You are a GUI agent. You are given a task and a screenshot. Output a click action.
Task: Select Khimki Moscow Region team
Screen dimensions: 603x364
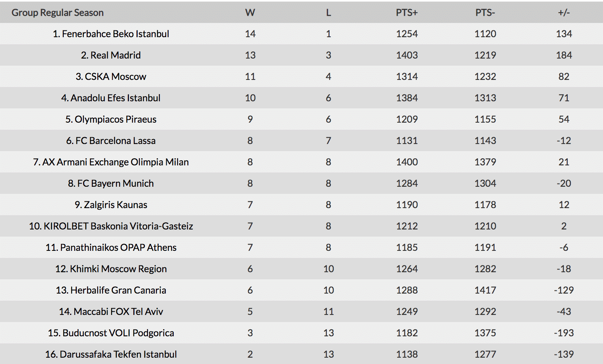111,269
